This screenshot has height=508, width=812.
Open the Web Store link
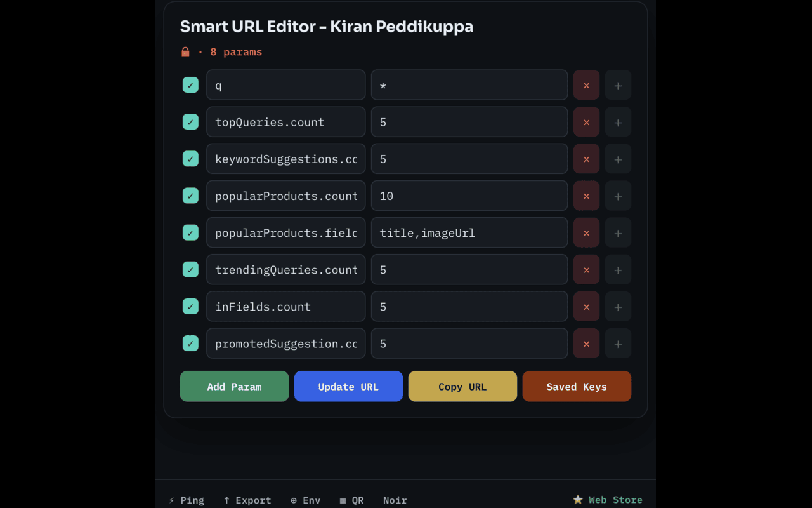[x=608, y=500]
